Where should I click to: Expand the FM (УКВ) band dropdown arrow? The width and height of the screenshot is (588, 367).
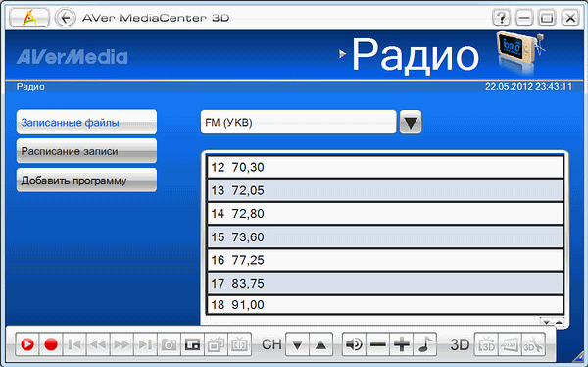(x=411, y=122)
